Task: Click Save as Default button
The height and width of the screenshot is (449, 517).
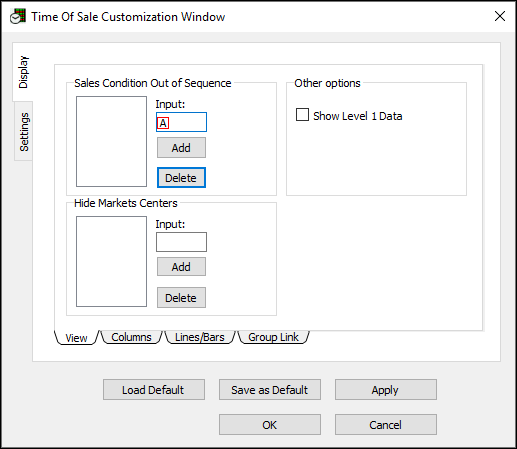Action: tap(270, 389)
